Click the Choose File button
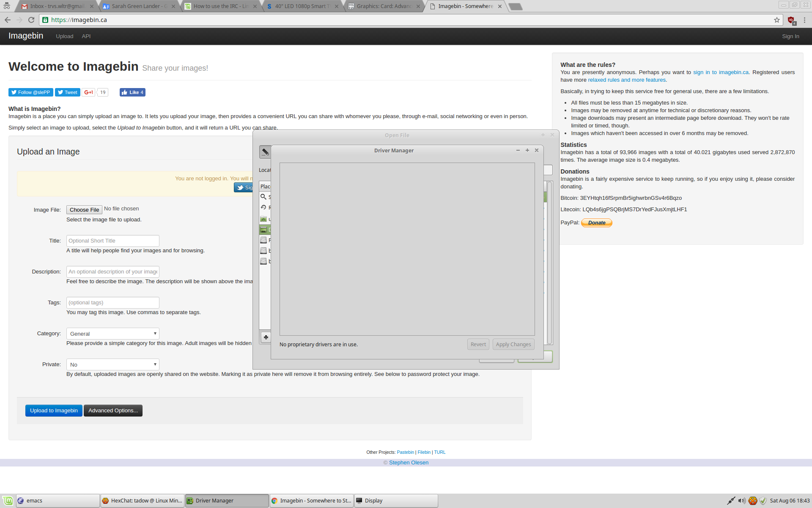The width and height of the screenshot is (812, 508). click(x=84, y=210)
